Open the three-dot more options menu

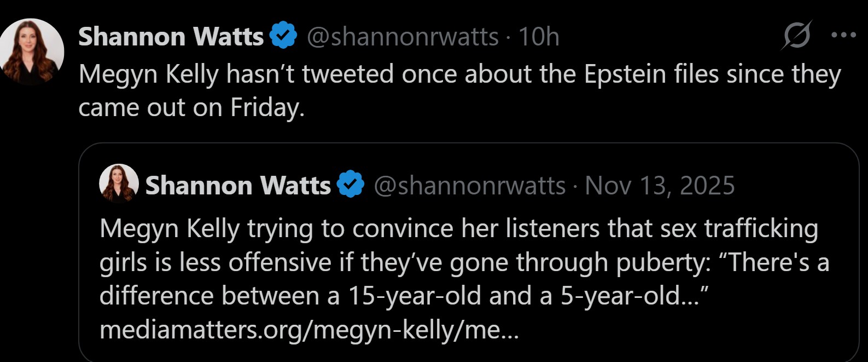click(843, 36)
